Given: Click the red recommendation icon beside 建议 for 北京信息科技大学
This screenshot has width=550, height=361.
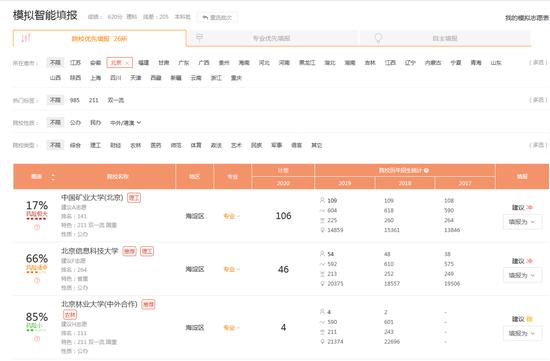Looking at the screenshot, I should pyautogui.click(x=529, y=261).
